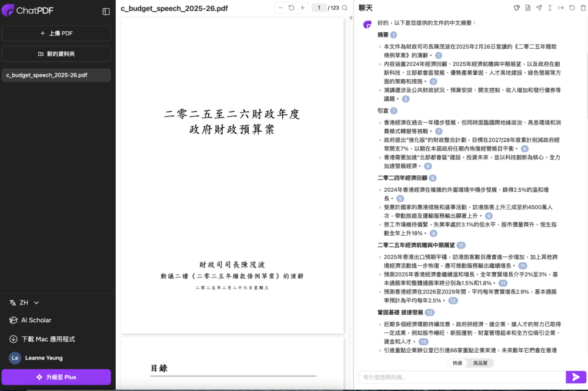Viewport: 588px width, 391px height.
Task: Collapse the sidebar with the panel toggle icon
Action: pos(105,11)
